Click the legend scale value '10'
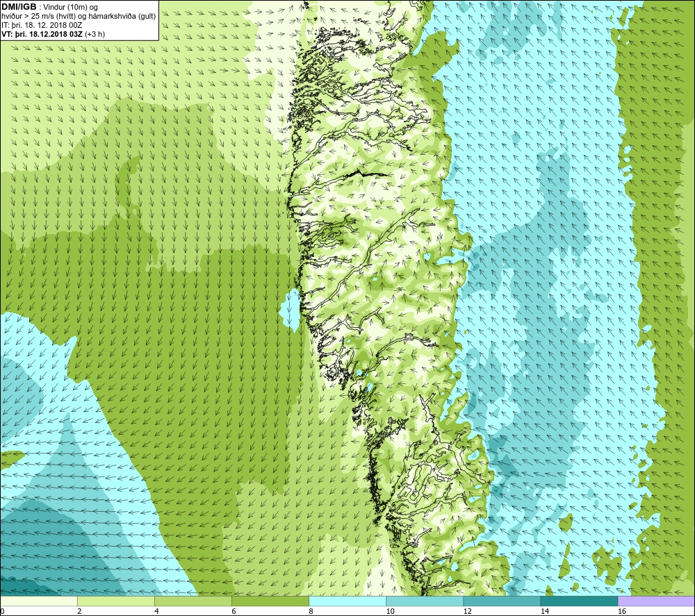The width and height of the screenshot is (695, 616). point(390,611)
